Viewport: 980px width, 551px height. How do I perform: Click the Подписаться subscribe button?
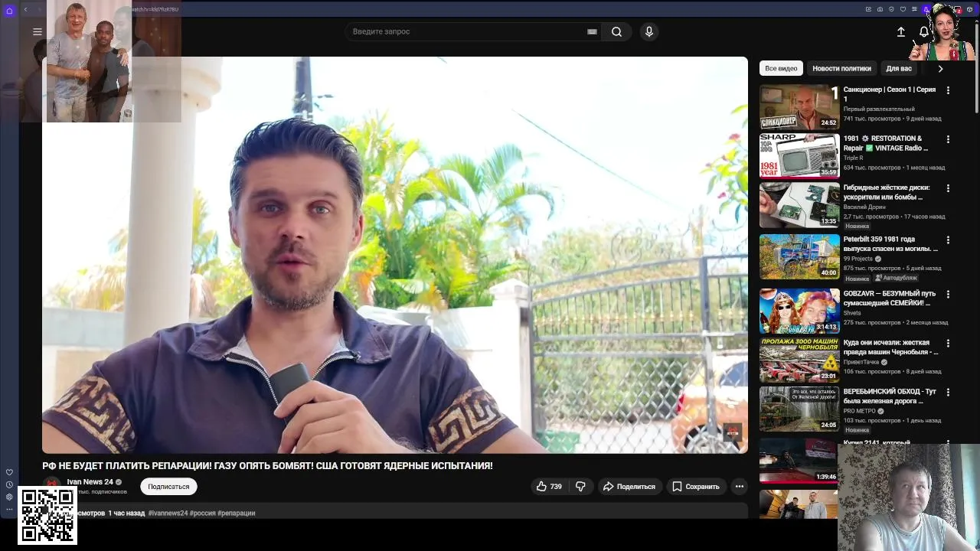click(168, 486)
